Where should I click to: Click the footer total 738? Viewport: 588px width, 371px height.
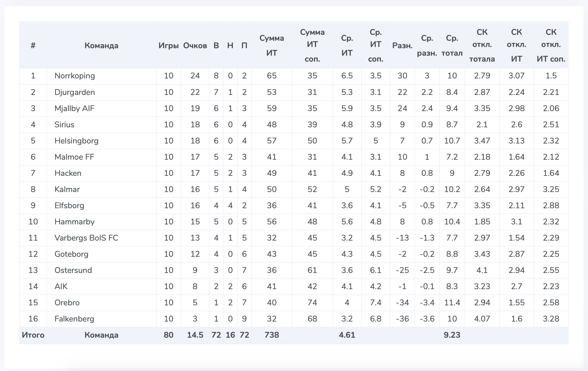(272, 335)
